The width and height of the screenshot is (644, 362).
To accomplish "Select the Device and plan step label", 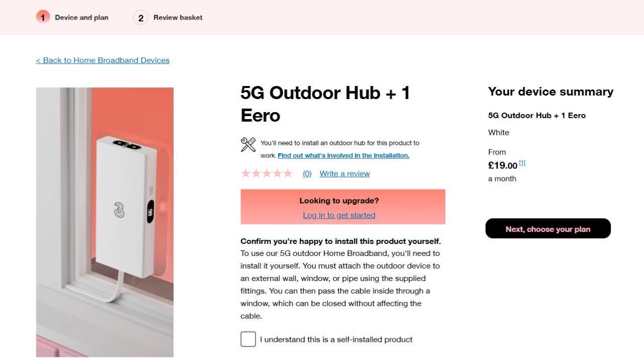I will point(82,18).
